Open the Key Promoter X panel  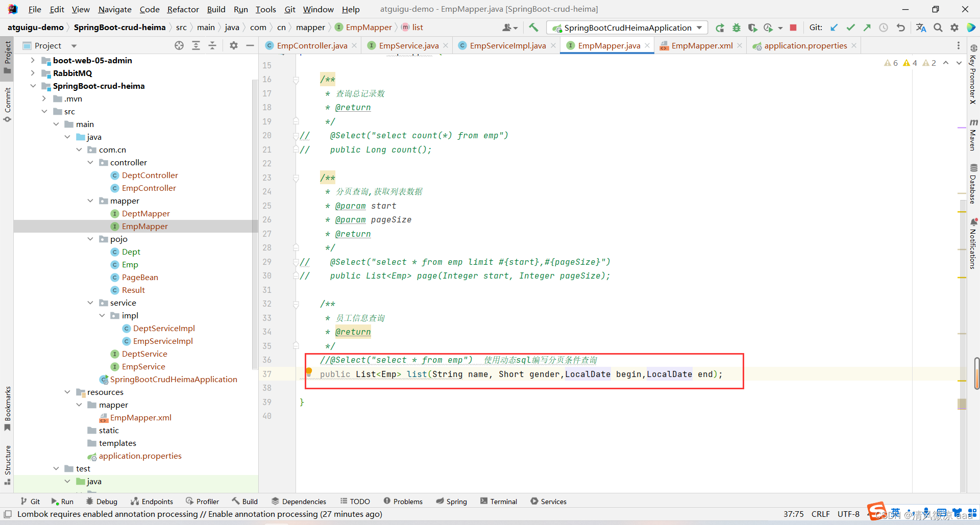pos(973,74)
